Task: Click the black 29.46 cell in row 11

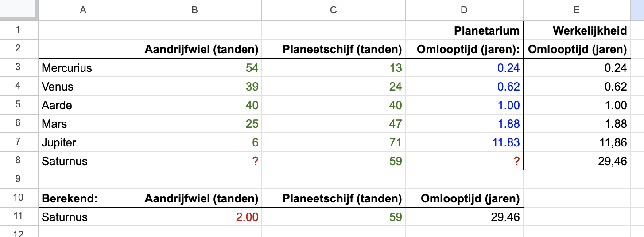Action: (464, 217)
